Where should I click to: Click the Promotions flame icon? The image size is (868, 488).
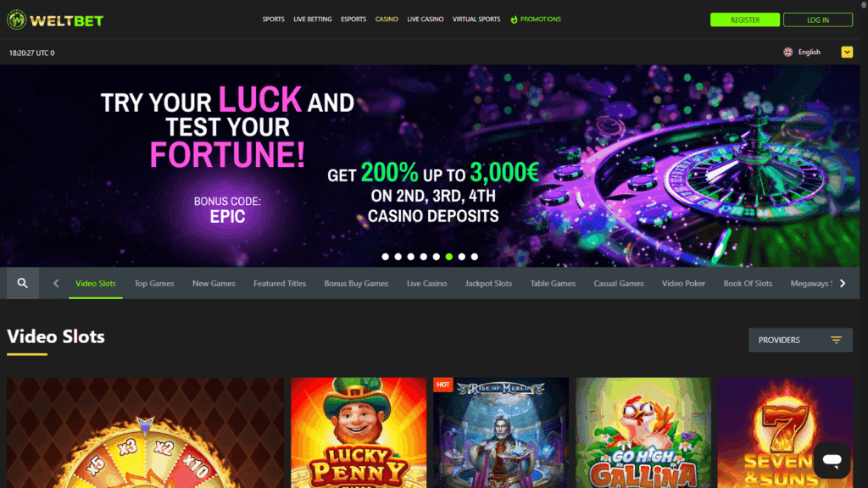coord(514,19)
